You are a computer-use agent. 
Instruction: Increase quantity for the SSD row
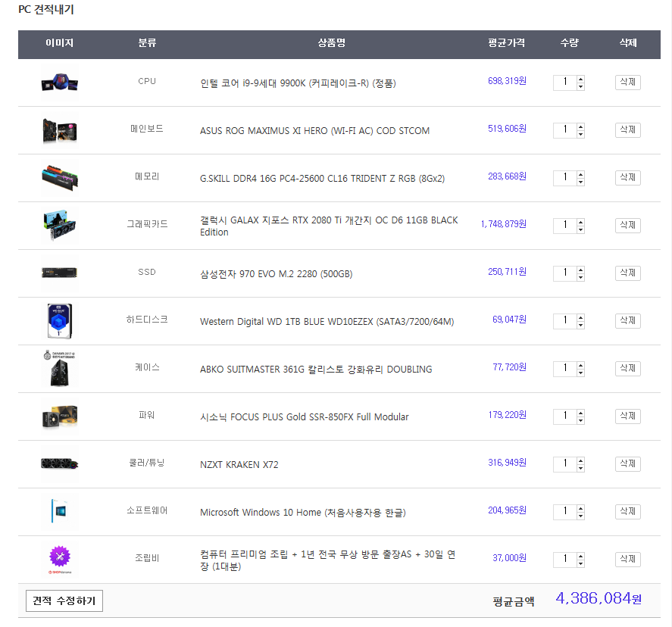(x=580, y=270)
